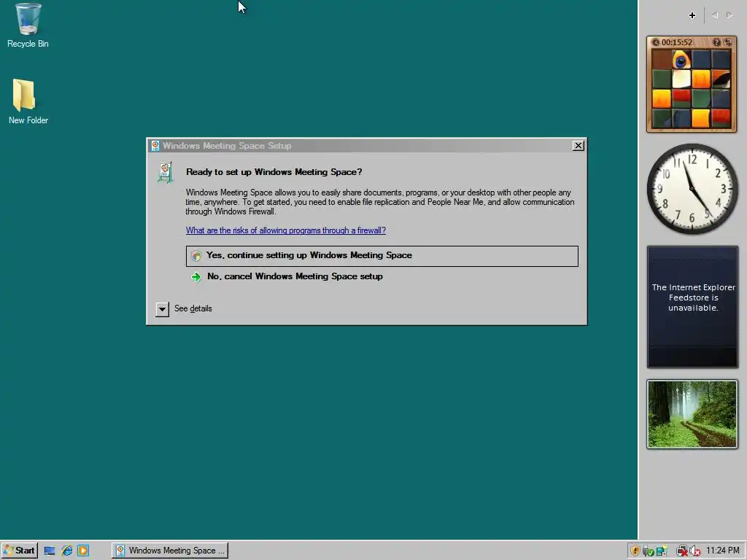Click Yes, continue setting up Windows Meeting Space
Viewport: 747px width, 560px height.
point(382,256)
